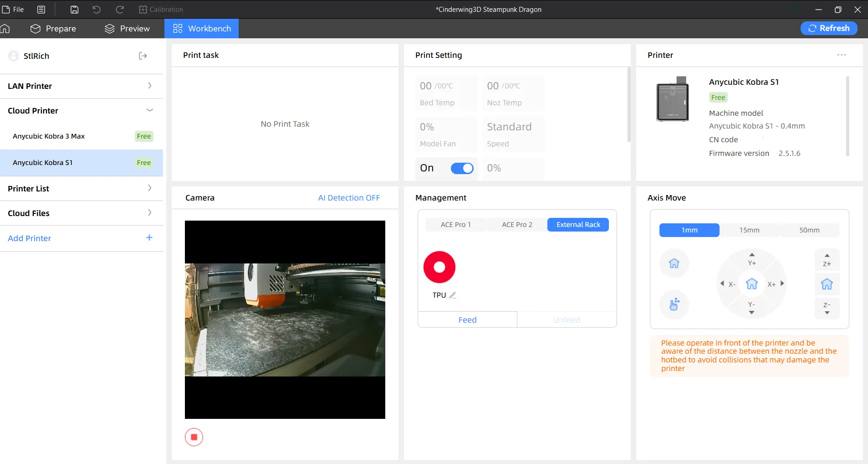Open the ACE Pro 1 tab
Screen dimensions: 868x464
[x=455, y=225]
